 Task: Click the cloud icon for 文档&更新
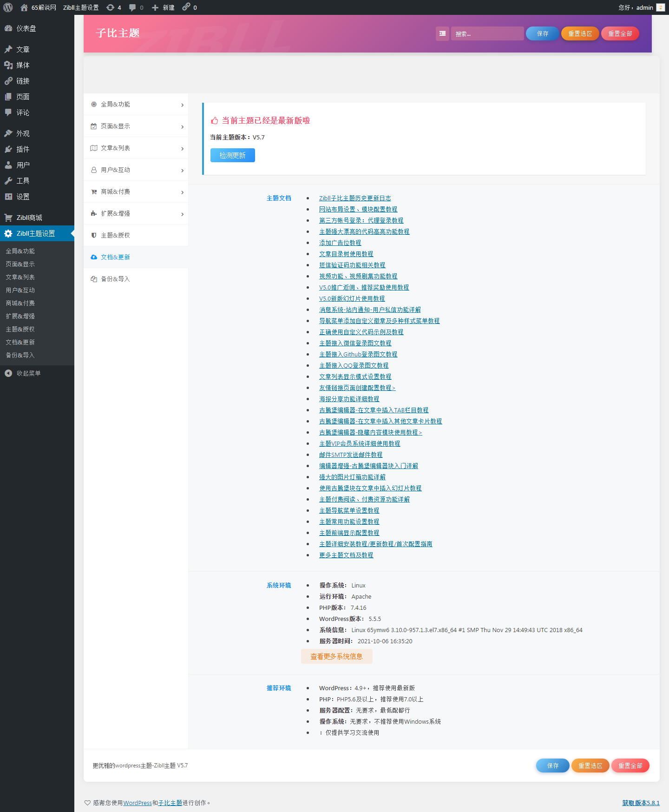click(94, 257)
